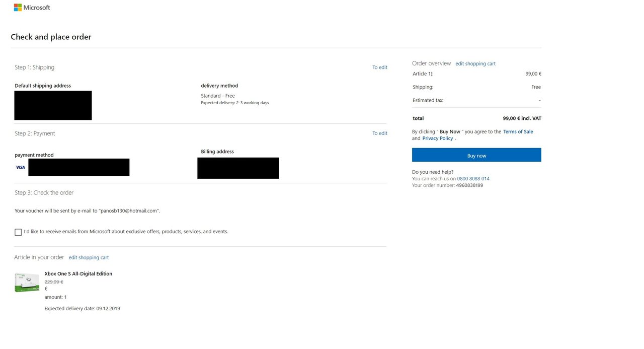This screenshot has height=349, width=644.
Task: Click the Standard - Free delivery method
Action: pyautogui.click(x=218, y=96)
